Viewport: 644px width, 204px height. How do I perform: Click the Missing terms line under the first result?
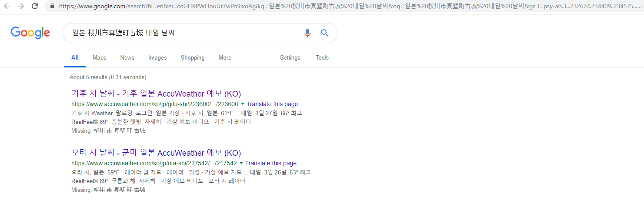pos(108,130)
